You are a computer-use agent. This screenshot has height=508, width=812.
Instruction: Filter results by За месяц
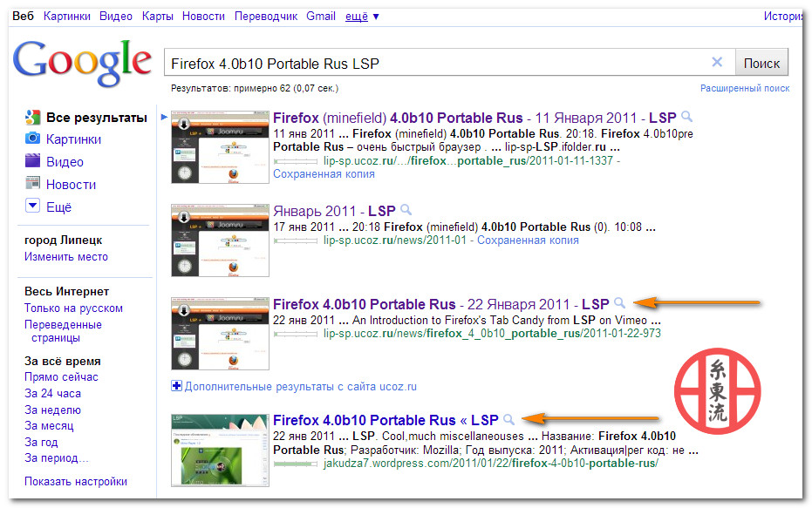(x=49, y=426)
